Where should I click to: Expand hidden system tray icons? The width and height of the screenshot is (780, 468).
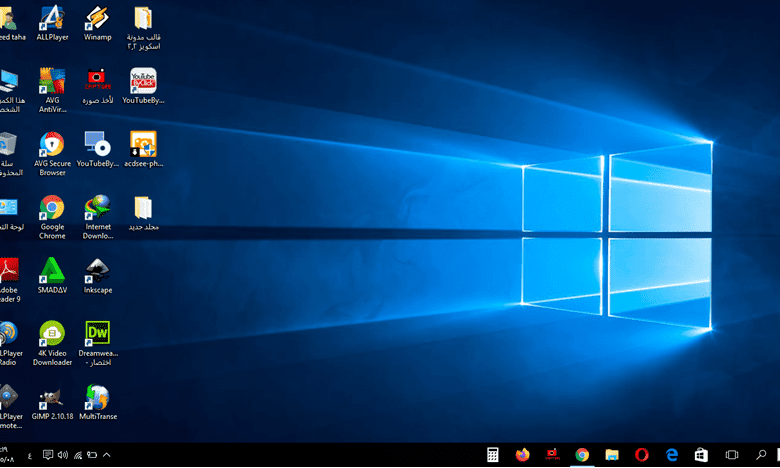(x=106, y=455)
